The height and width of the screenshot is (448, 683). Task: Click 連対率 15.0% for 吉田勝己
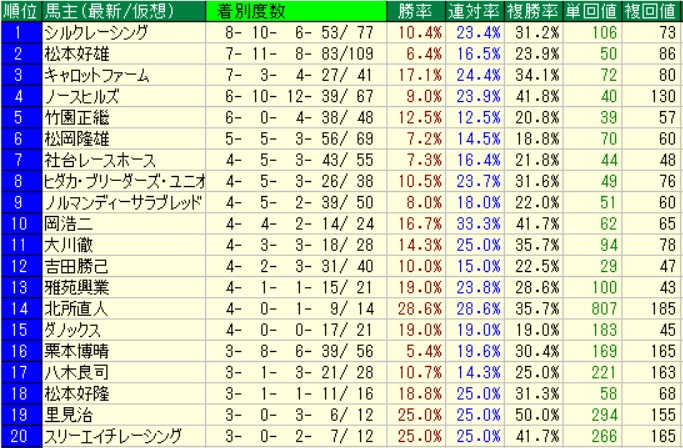tap(479, 266)
